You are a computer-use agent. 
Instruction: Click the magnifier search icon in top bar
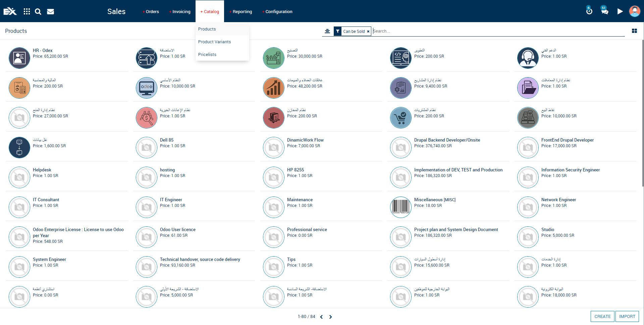(x=38, y=11)
